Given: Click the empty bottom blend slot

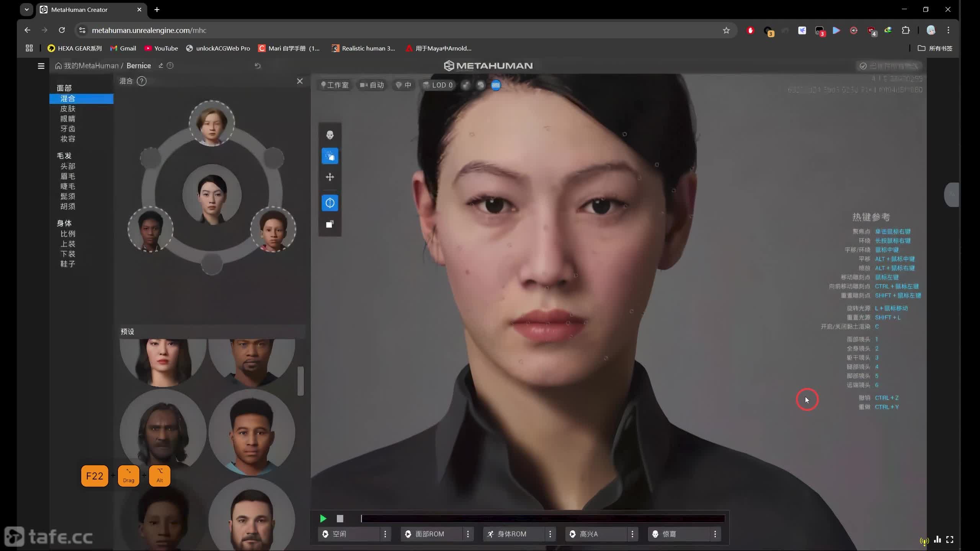Looking at the screenshot, I should coord(212,264).
